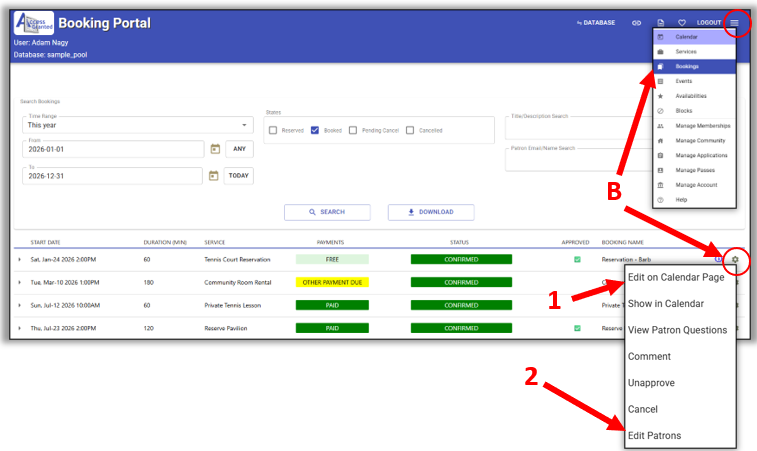The height and width of the screenshot is (451, 757).
Task: Expand the Tue, Mar-10 2026 booking row
Action: click(x=19, y=282)
